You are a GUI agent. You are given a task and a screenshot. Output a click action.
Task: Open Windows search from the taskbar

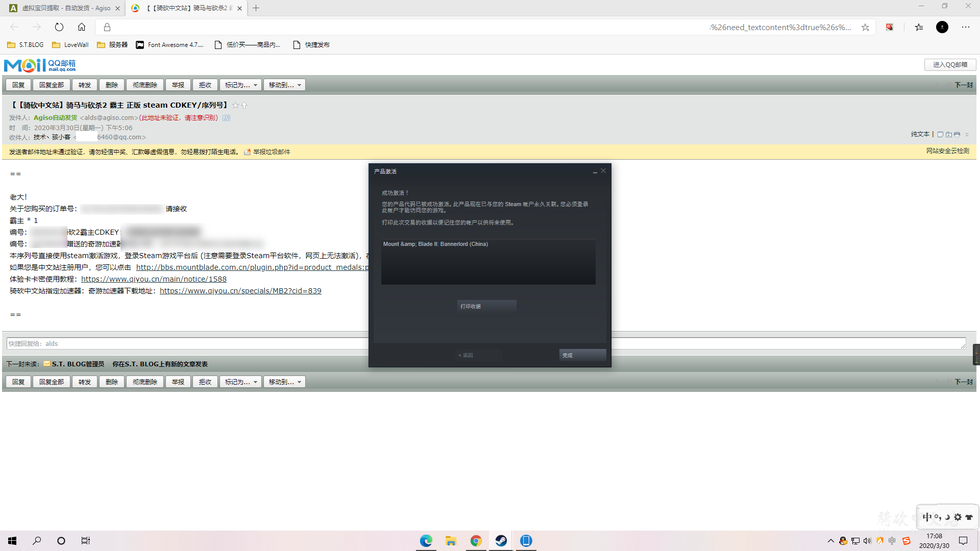tap(37, 541)
